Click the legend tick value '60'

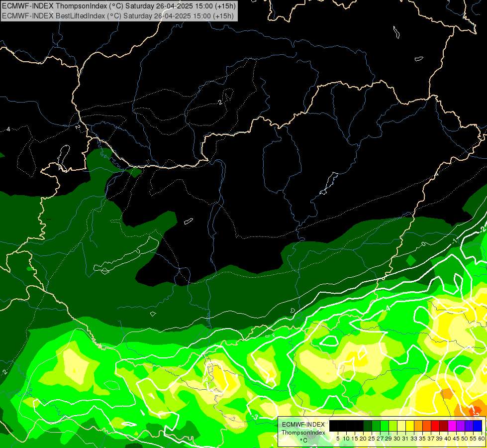[482, 439]
